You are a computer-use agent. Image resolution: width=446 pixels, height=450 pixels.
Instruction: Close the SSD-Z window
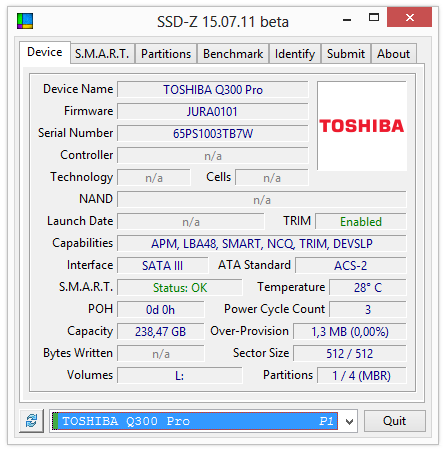pyautogui.click(x=410, y=17)
